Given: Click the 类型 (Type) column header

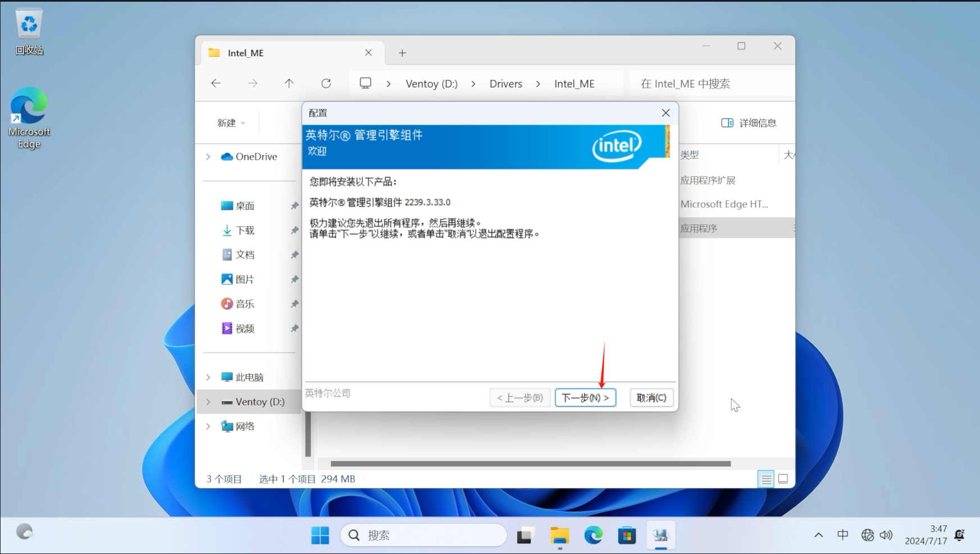Looking at the screenshot, I should [690, 155].
